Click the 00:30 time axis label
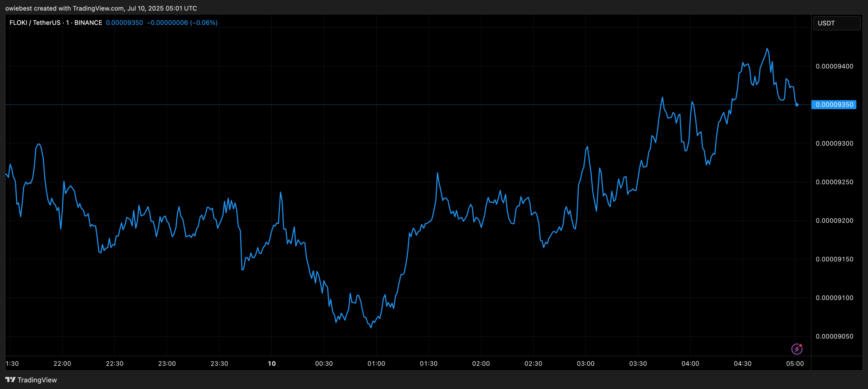Viewport: 868px width, 389px height. 324,364
